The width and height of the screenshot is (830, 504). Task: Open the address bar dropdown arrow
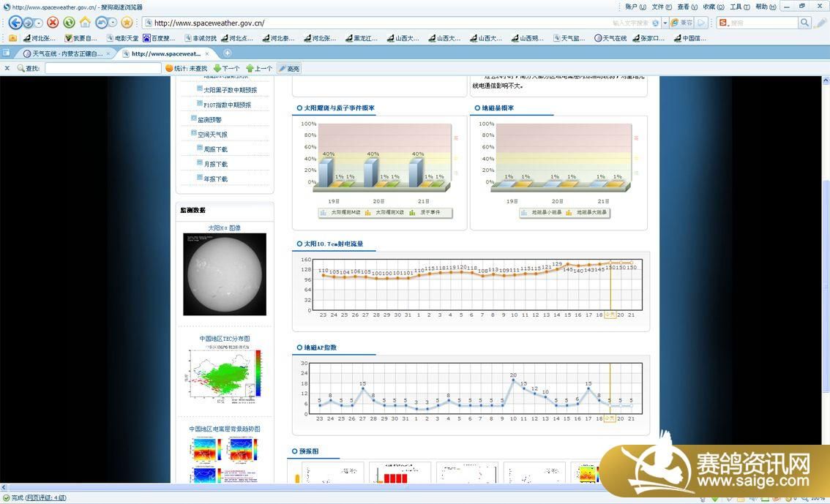(x=665, y=23)
